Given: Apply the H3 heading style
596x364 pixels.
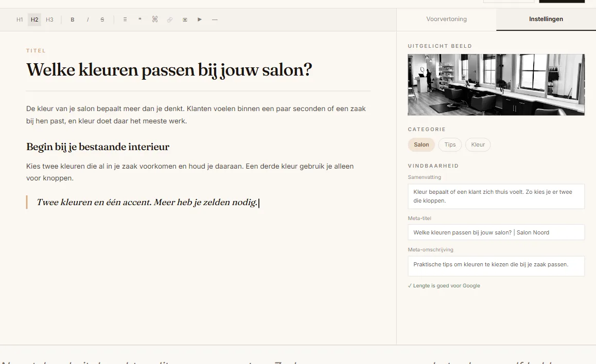Looking at the screenshot, I should pyautogui.click(x=49, y=20).
